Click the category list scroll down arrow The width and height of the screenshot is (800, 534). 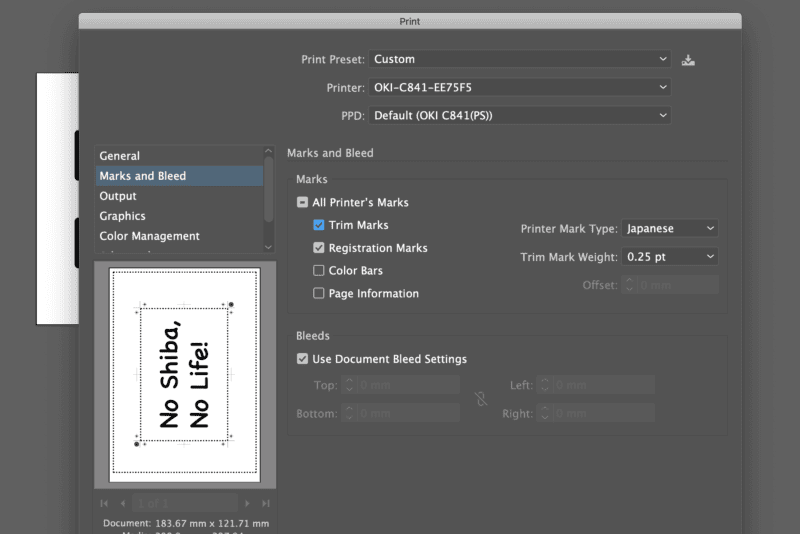pyautogui.click(x=268, y=247)
